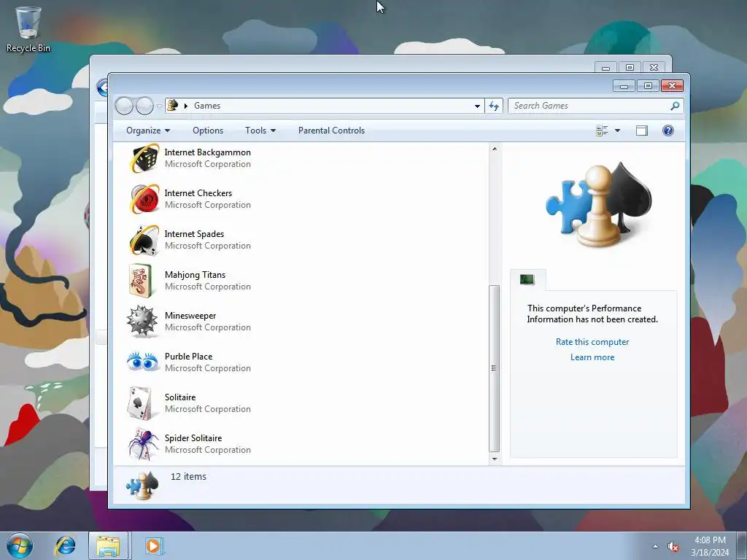Click the Solitaire cards icon
Viewport: 747px width, 560px height.
(140, 403)
